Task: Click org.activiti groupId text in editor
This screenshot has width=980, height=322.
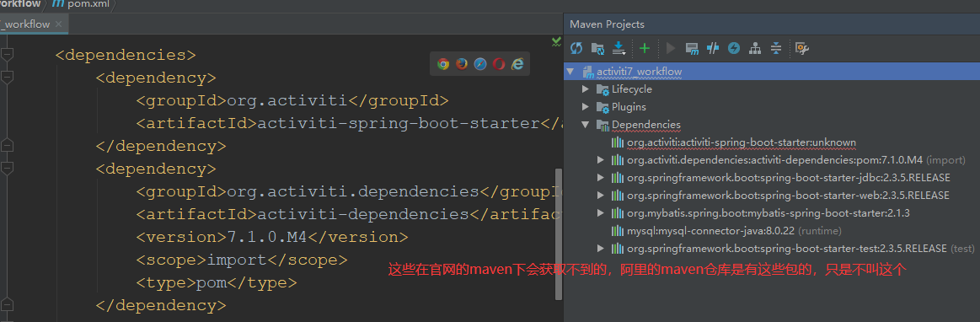Action: 287,100
